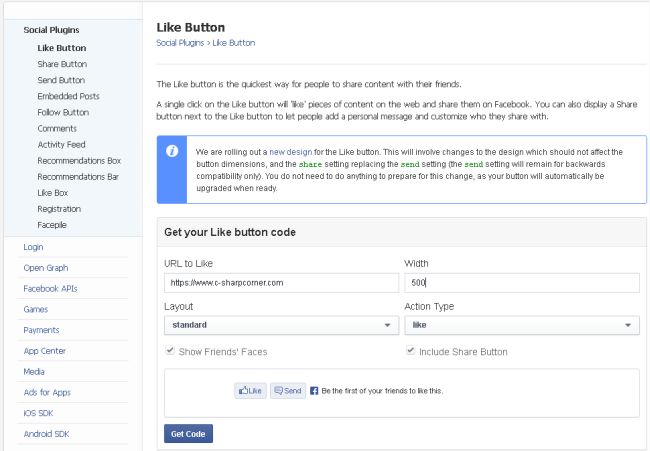The height and width of the screenshot is (451, 650).
Task: Go to Open Graph section
Action: point(46,268)
